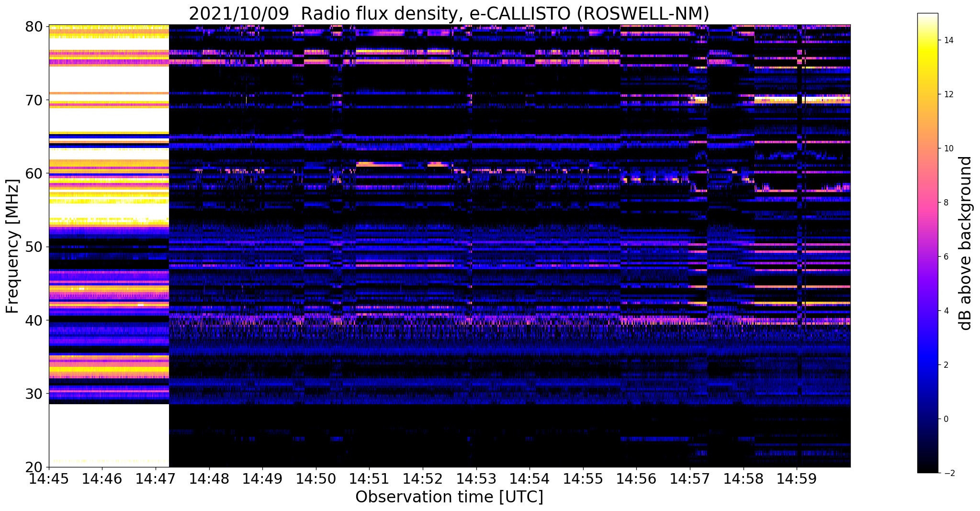
Task: Click the 20 MHz frequency tick label
Action: pos(34,467)
